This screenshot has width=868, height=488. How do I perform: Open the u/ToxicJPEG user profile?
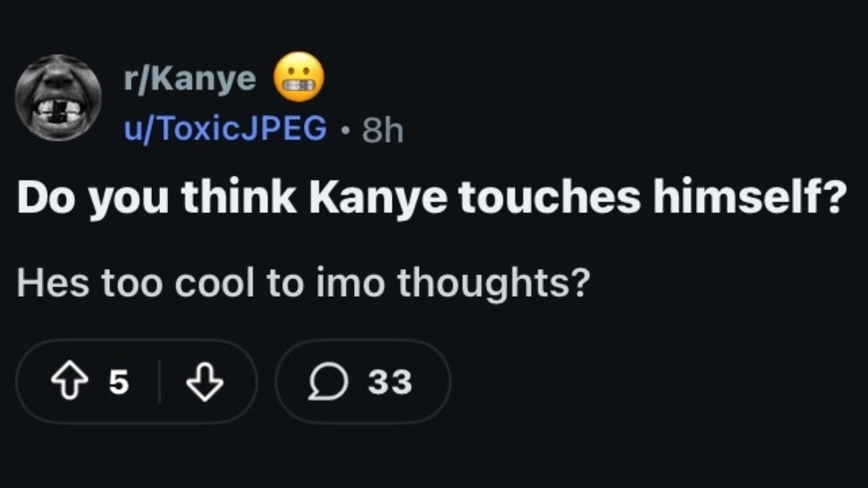[225, 128]
